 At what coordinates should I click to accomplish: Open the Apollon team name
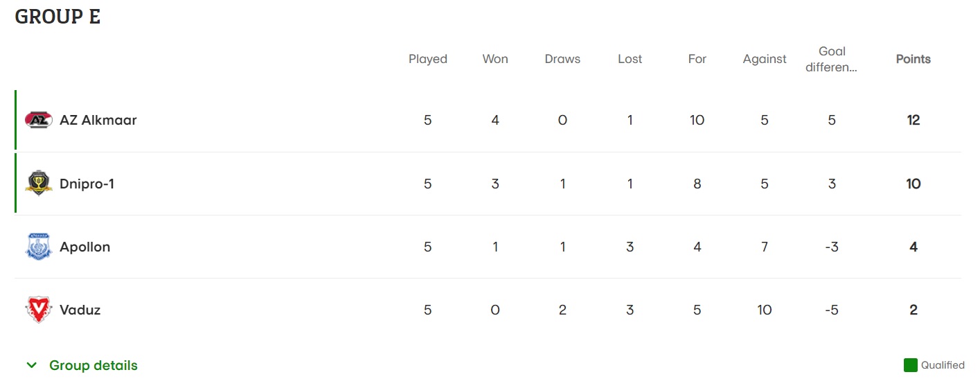(84, 247)
